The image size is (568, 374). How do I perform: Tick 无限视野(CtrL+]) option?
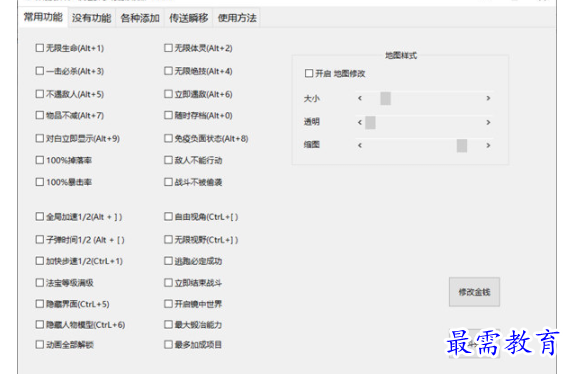coord(168,240)
